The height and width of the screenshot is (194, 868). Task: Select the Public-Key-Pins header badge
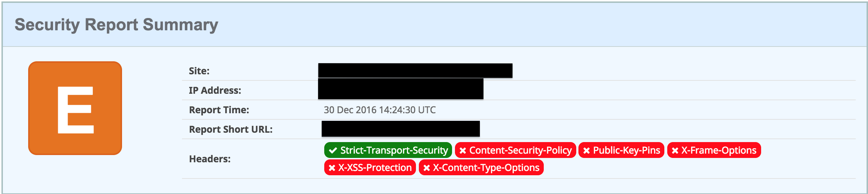click(621, 150)
